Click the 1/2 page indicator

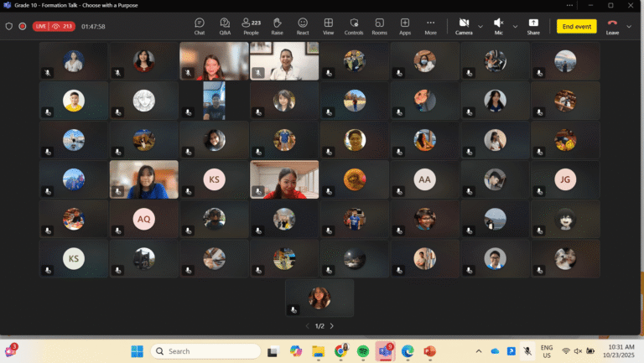coord(319,326)
